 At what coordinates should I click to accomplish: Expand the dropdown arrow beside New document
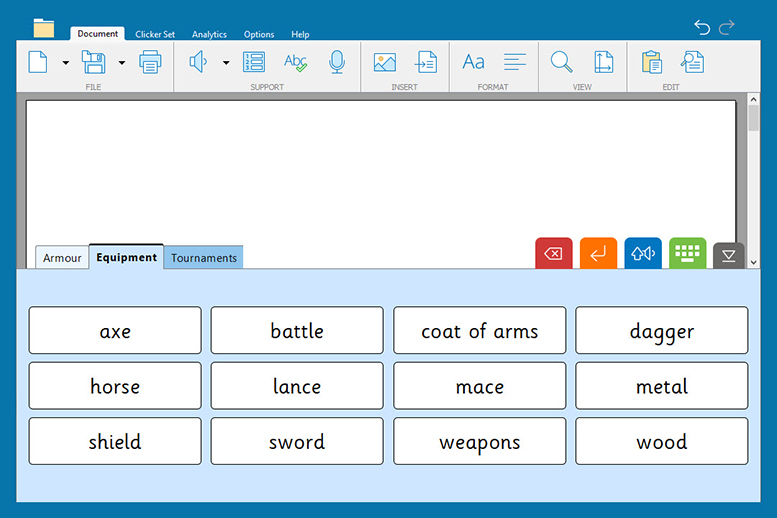66,63
